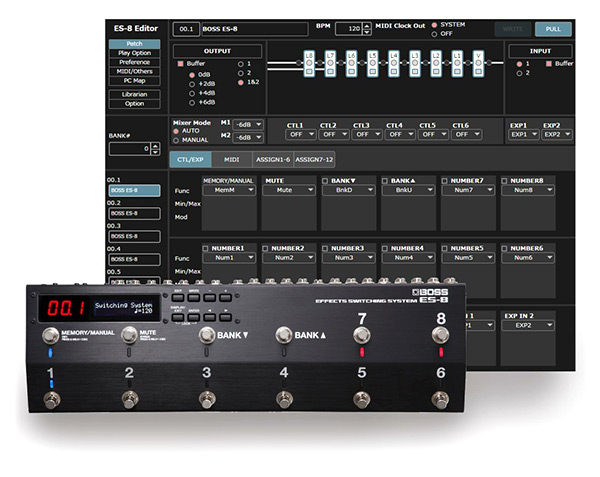Click footswitch 5 on the ES-8 pedal
The image size is (600, 477).
coord(362,400)
